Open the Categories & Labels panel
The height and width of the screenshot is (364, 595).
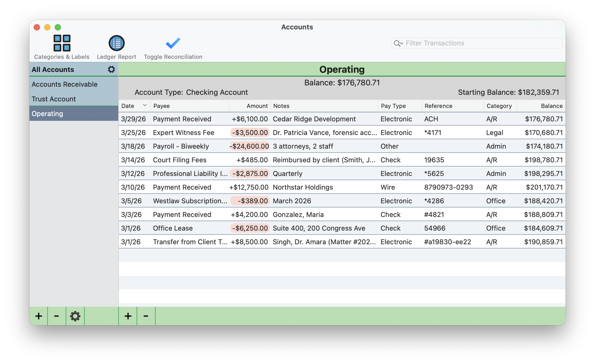(61, 47)
